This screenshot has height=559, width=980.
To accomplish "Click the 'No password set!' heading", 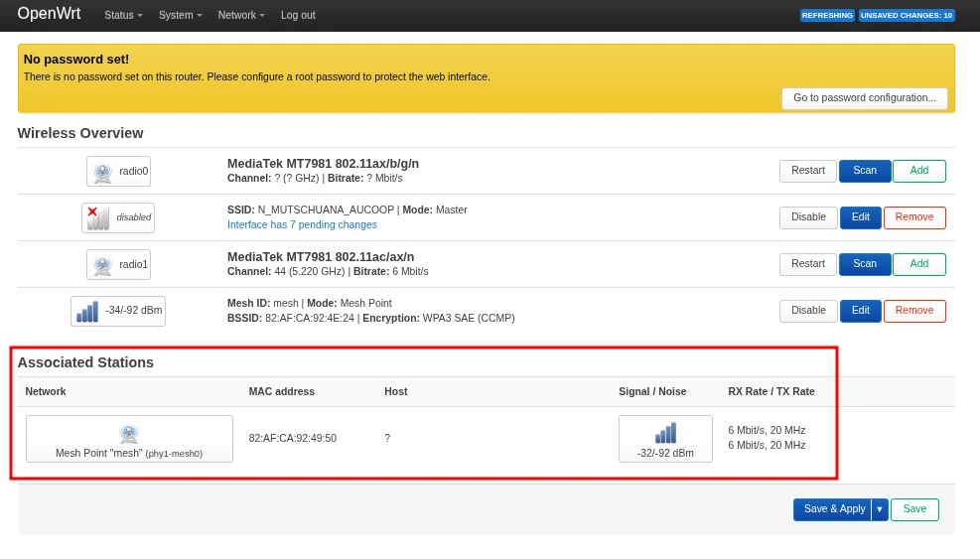I will (x=76, y=60).
